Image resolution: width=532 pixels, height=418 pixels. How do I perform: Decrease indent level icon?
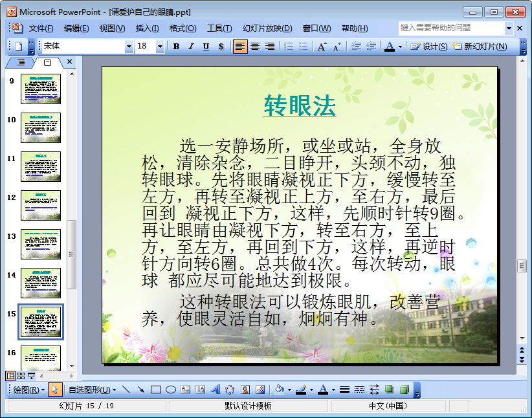356,47
